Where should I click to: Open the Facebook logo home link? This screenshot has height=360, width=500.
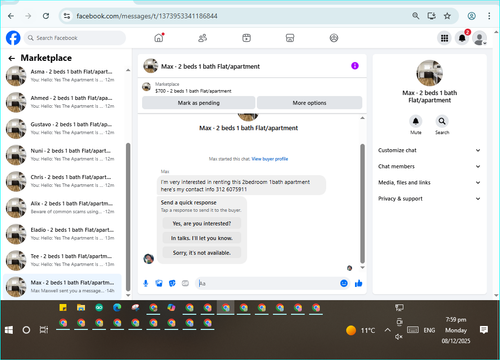click(13, 38)
